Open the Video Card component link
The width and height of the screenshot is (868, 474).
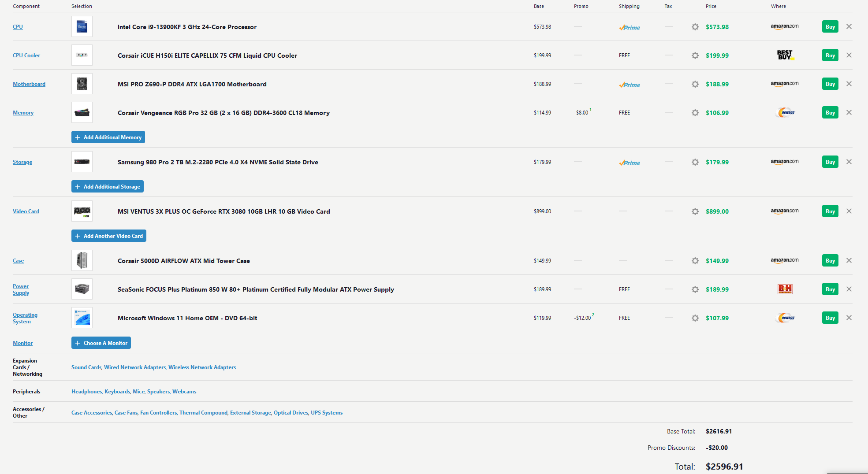[x=26, y=211]
